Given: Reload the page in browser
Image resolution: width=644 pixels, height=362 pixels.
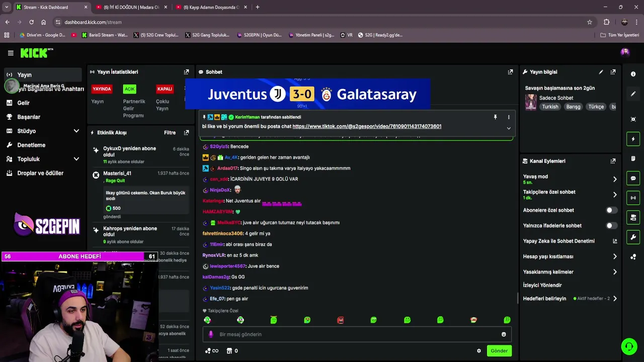Looking at the screenshot, I should [31, 22].
